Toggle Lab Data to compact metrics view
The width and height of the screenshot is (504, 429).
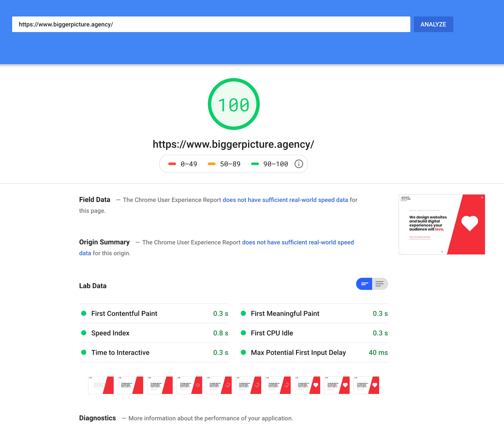click(364, 284)
